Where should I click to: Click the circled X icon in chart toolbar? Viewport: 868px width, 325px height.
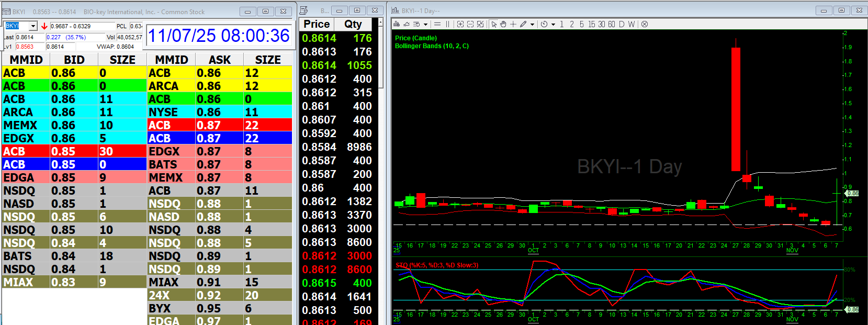click(x=645, y=24)
